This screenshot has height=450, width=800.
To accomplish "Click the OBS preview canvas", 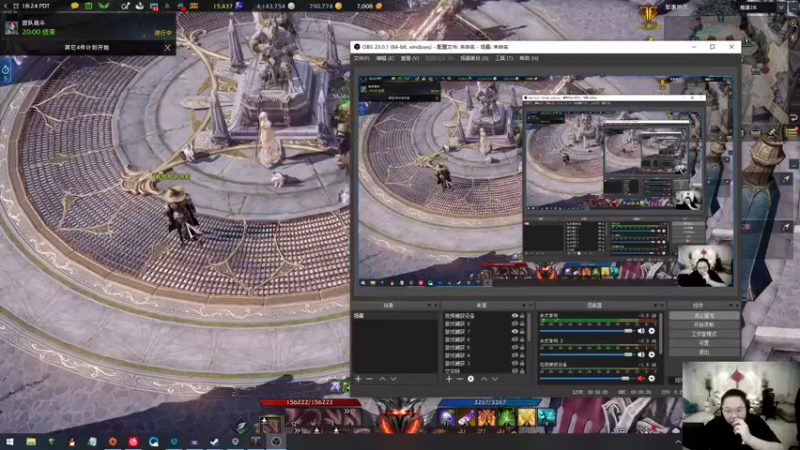I will coord(546,181).
